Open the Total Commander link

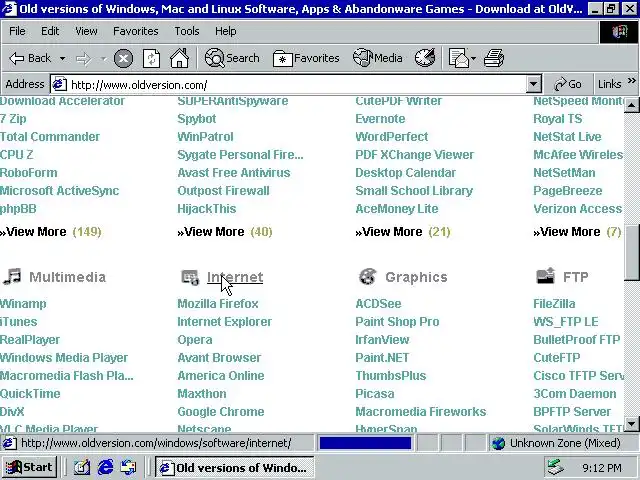pos(50,137)
